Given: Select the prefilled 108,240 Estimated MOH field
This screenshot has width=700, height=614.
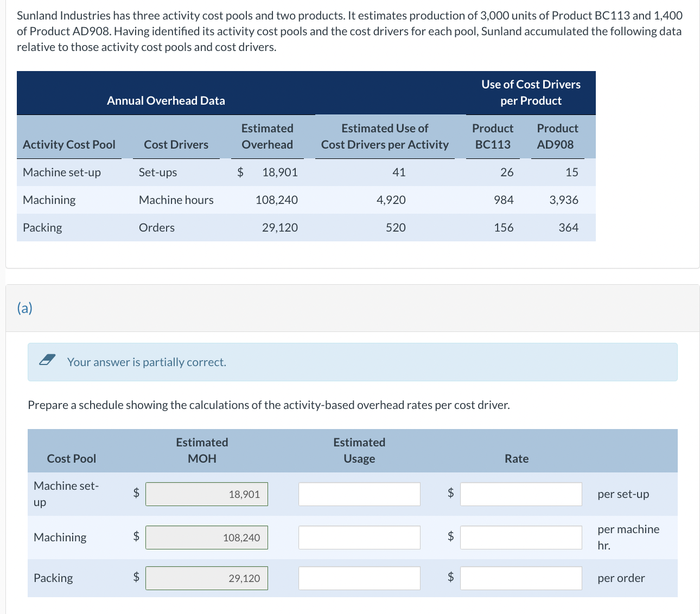Looking at the screenshot, I should tap(206, 537).
